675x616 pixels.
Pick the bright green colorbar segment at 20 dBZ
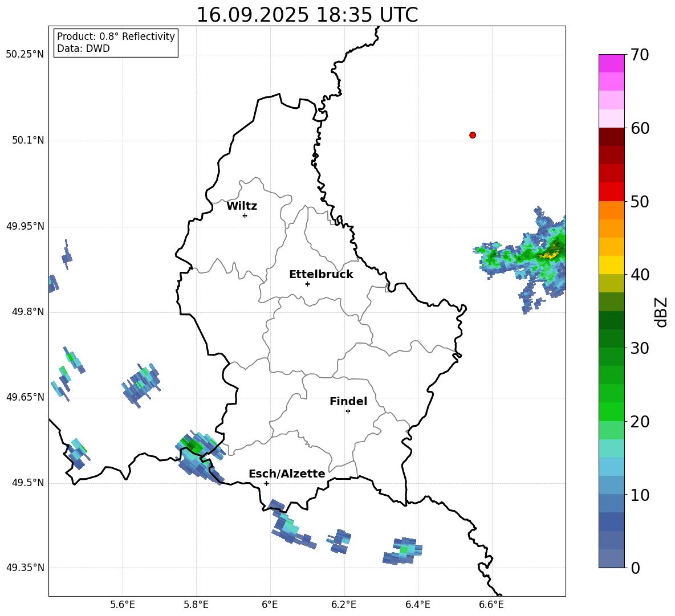(612, 411)
